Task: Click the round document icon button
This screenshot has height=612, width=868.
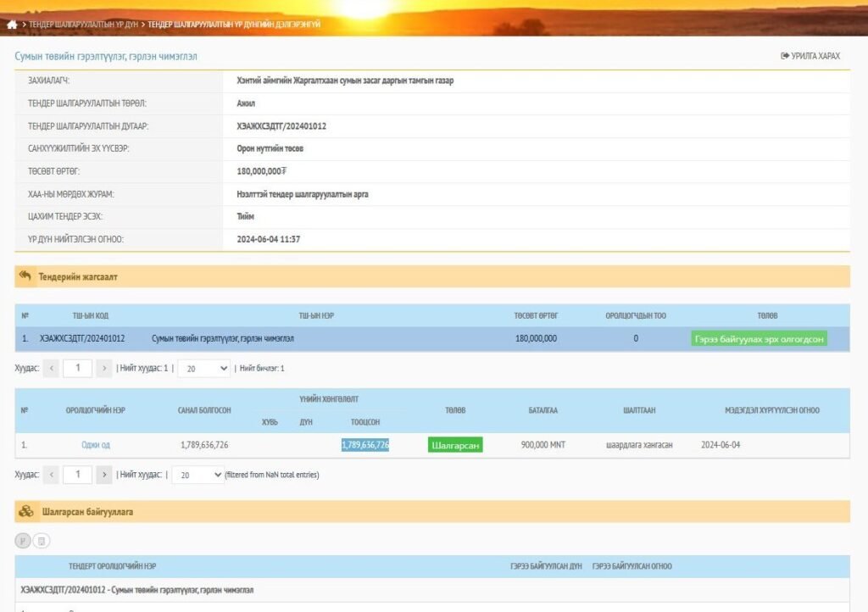Action: [42, 541]
